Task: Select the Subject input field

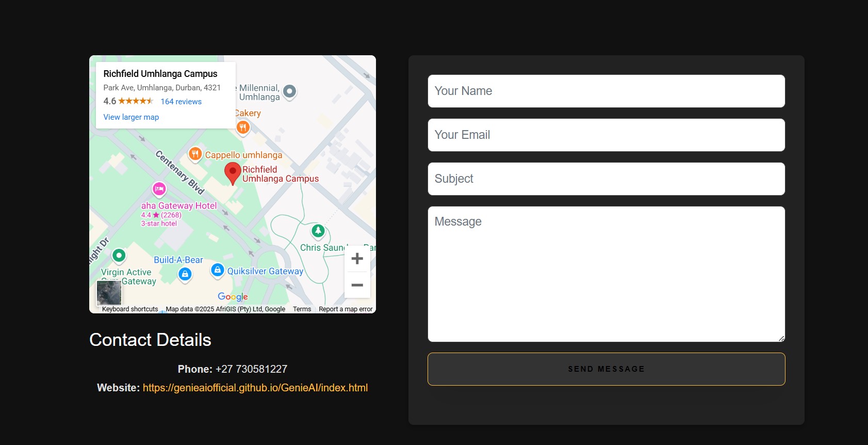Action: coord(606,179)
